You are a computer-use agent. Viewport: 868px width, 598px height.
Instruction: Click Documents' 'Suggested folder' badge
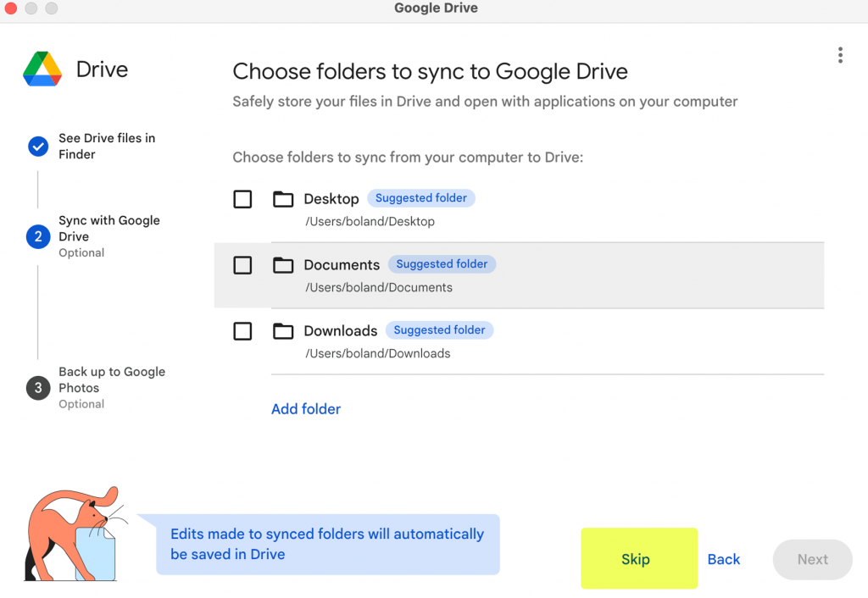[x=442, y=264]
